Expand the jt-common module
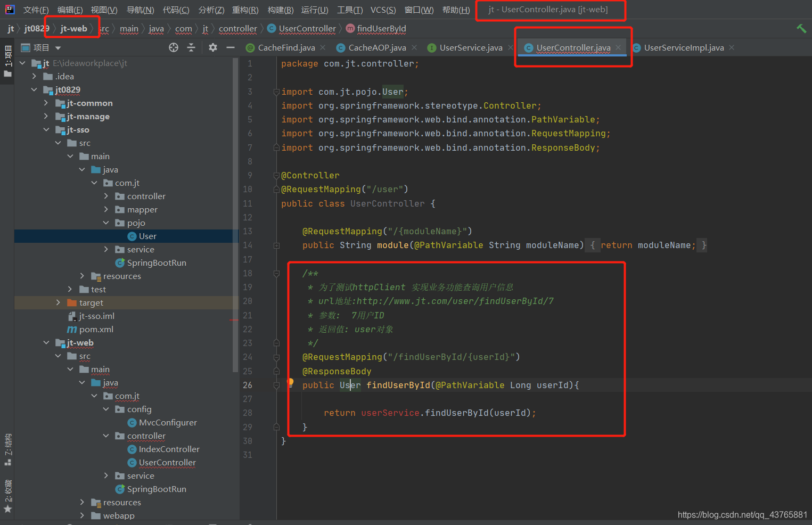Screen dimensions: 812x525 click(x=46, y=103)
